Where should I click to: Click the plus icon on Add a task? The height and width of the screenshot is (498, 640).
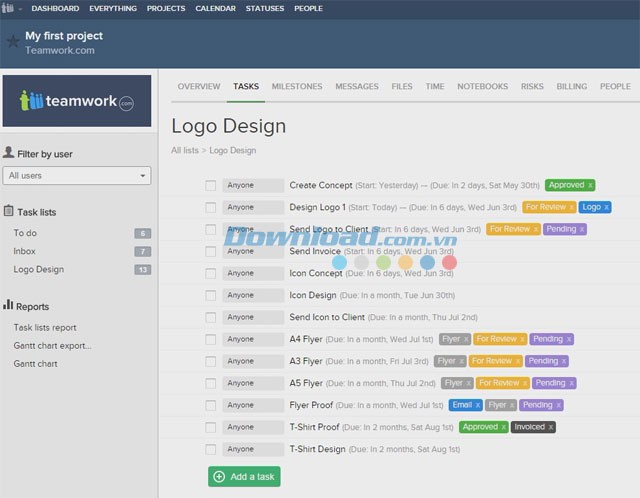click(219, 476)
